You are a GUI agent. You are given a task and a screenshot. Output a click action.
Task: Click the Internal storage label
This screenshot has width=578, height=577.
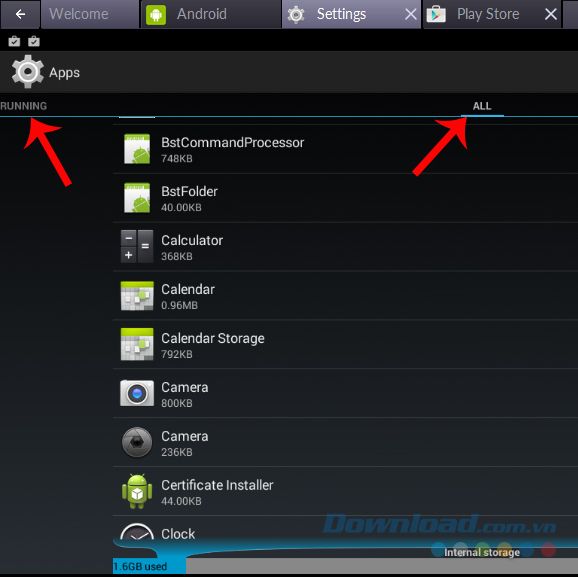[x=482, y=552]
